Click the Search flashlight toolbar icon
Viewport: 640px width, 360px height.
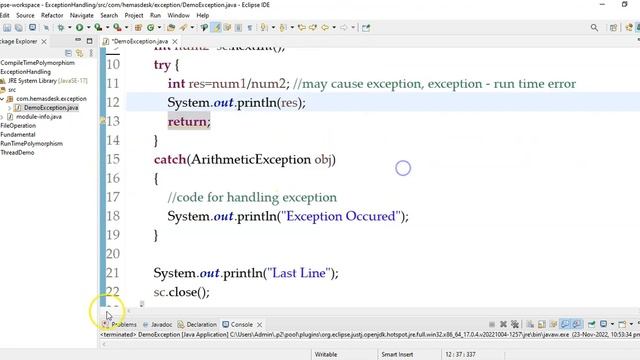(x=183, y=28)
